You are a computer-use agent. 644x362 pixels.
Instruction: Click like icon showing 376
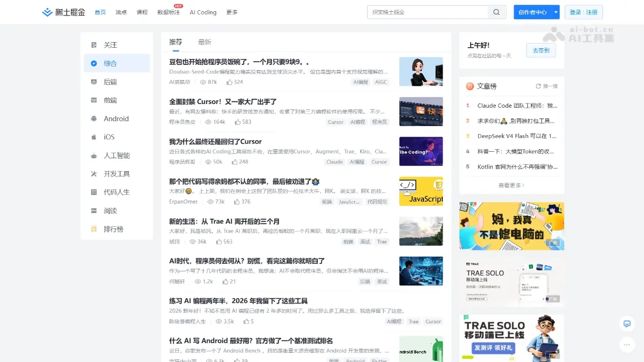pos(237,202)
